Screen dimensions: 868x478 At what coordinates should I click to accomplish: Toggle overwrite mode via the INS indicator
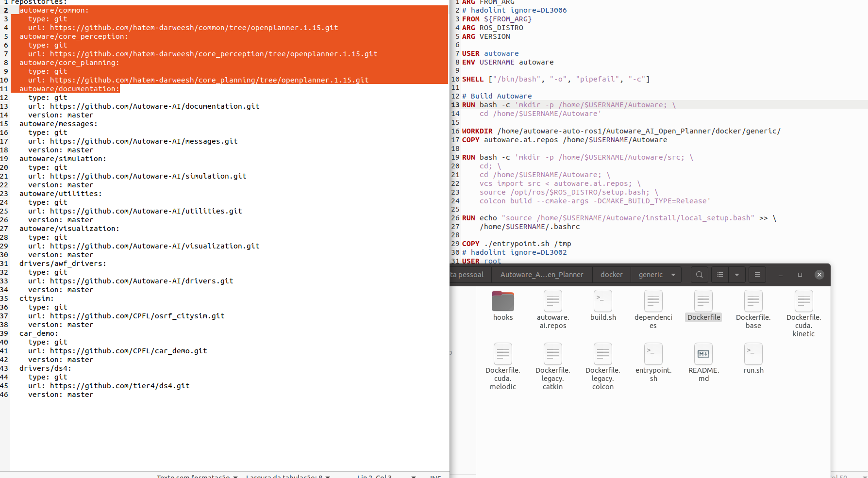point(435,476)
